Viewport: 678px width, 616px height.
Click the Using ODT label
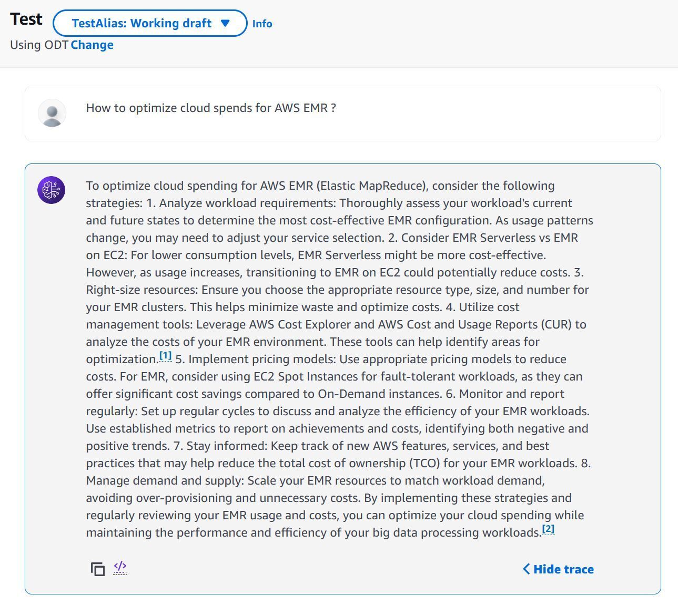39,45
